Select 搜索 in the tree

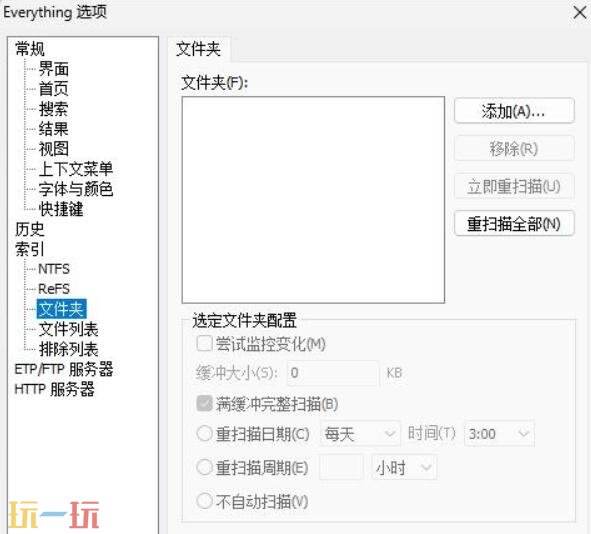54,109
